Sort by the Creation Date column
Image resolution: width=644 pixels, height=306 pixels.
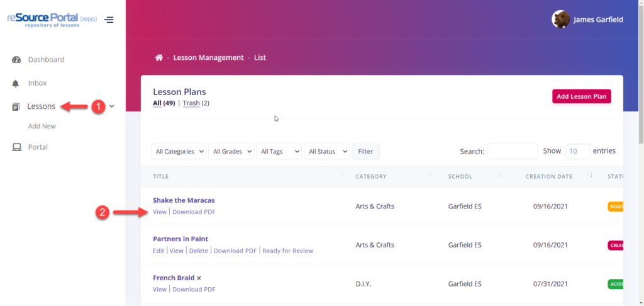pyautogui.click(x=549, y=177)
